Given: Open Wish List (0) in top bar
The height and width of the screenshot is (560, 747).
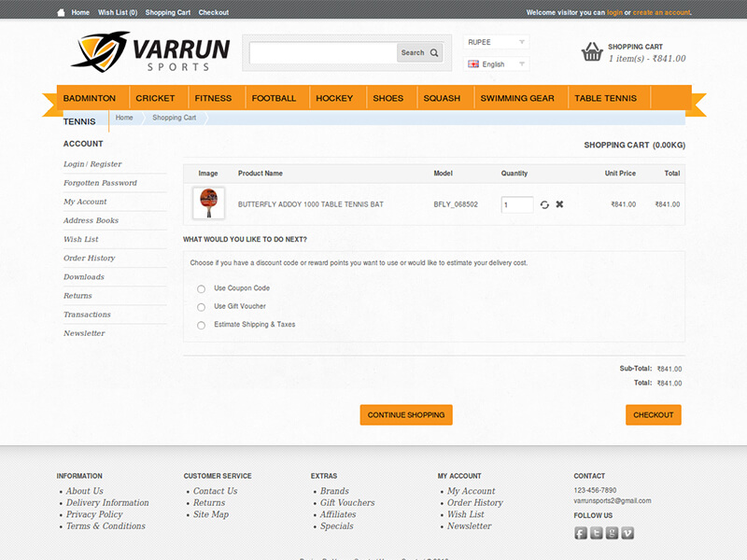Looking at the screenshot, I should (x=118, y=12).
